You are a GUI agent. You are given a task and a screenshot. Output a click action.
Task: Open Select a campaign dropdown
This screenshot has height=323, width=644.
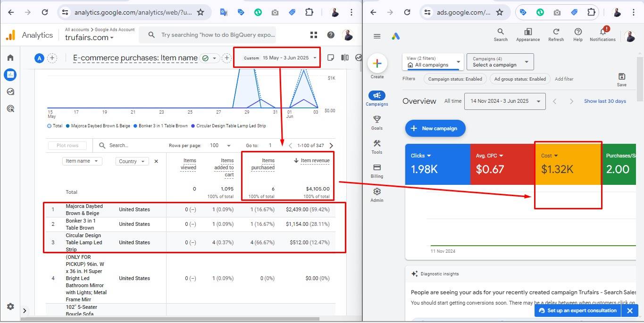(500, 62)
